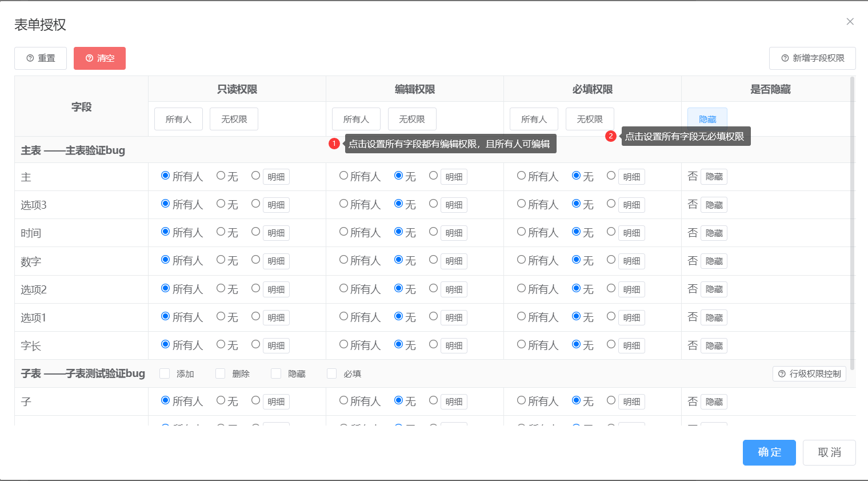Set 只读权限 column to 所有人

(178, 119)
